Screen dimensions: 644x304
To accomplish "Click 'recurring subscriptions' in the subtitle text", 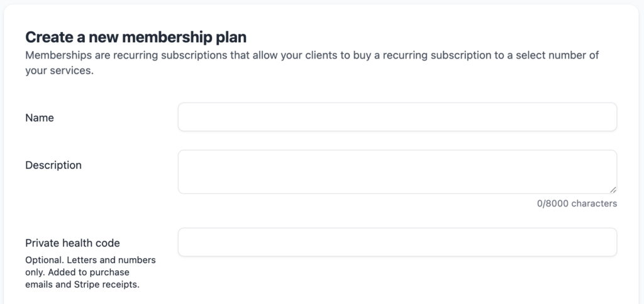I will [144, 55].
